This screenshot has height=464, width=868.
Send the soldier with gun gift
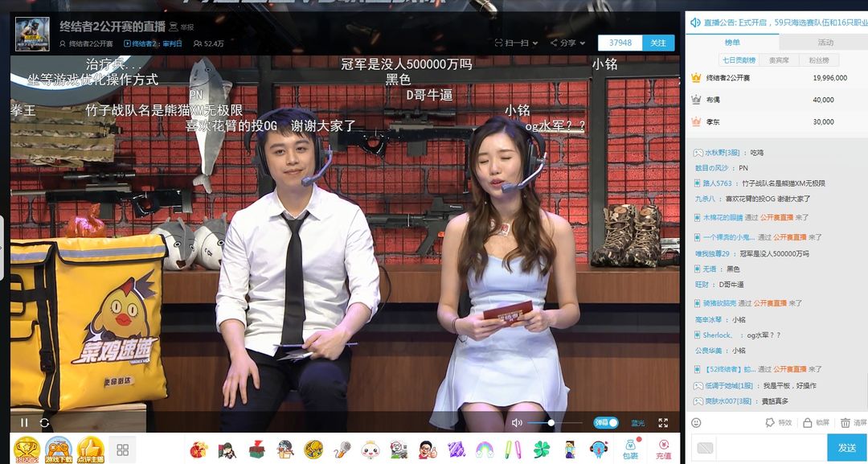click(x=227, y=449)
